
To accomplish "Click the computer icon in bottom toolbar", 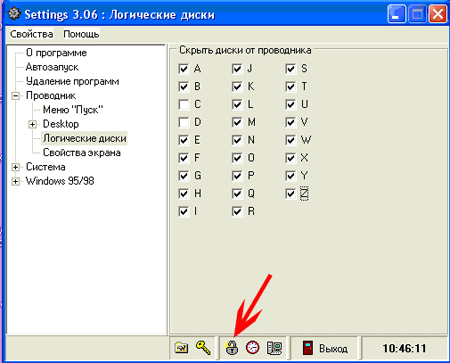I will pos(274,348).
